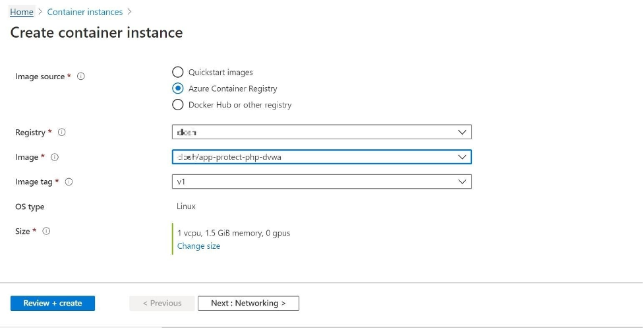
Task: Click the Review + create button
Action: 53,303
